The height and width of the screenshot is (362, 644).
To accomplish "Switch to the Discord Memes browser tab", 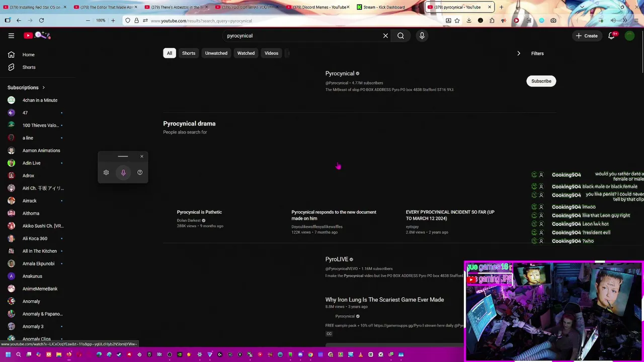I will coord(317,7).
